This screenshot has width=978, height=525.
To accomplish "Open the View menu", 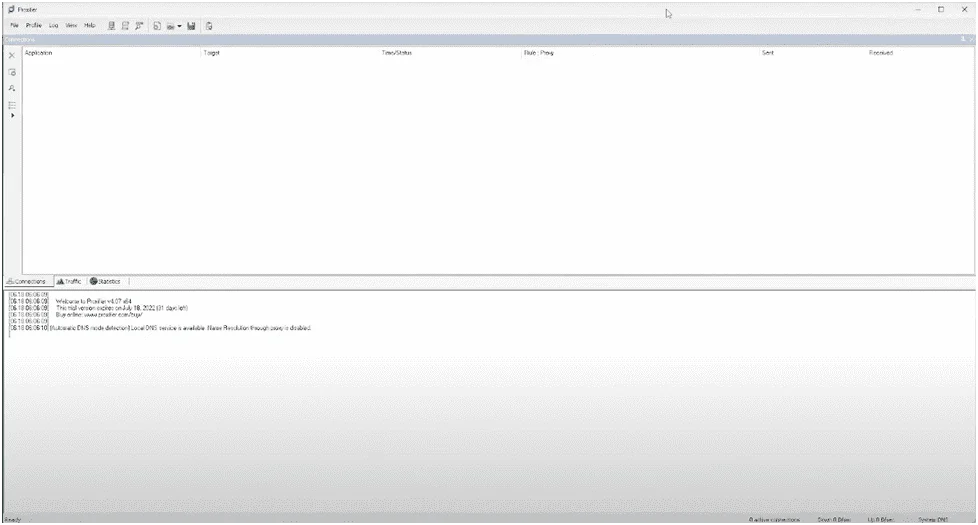I will click(x=71, y=26).
